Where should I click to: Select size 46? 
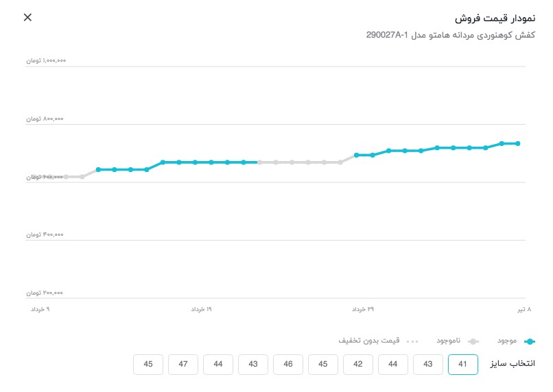point(288,365)
